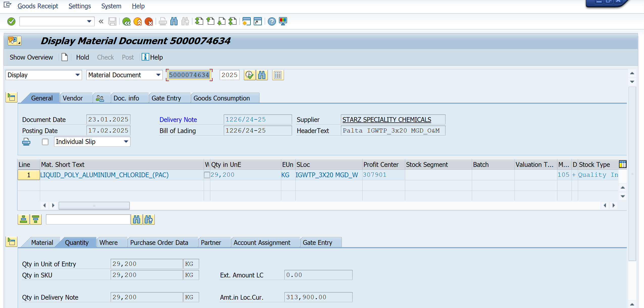Click the green Back arrow icon
The image size is (644, 308).
click(126, 21)
